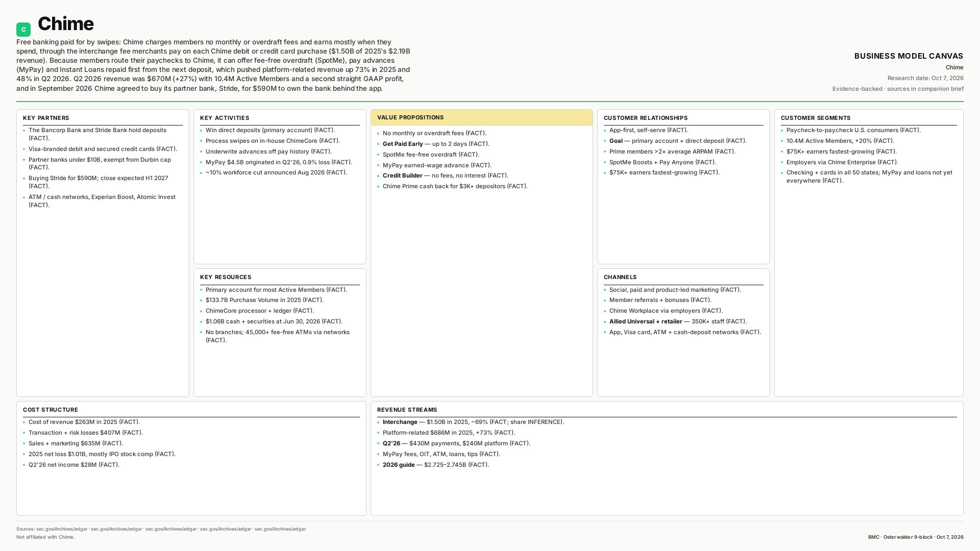The image size is (980, 551).
Task: Click the CUSTOMER RELATIONSHIPS heading
Action: (x=646, y=118)
